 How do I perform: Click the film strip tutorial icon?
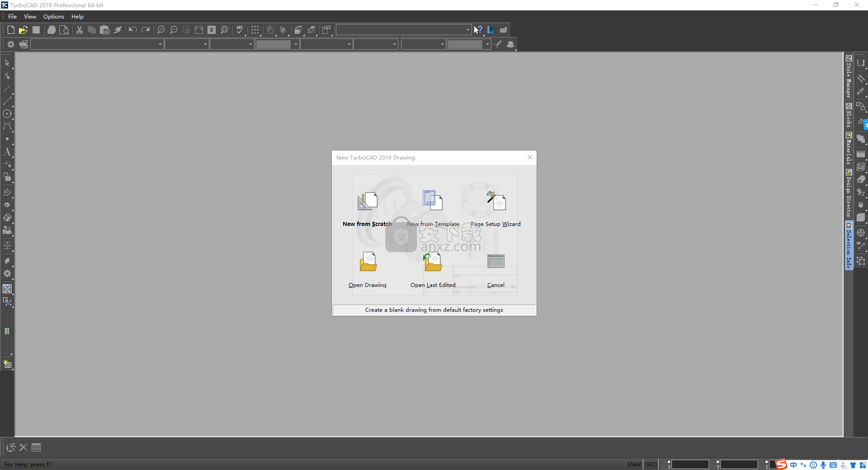pos(491,30)
